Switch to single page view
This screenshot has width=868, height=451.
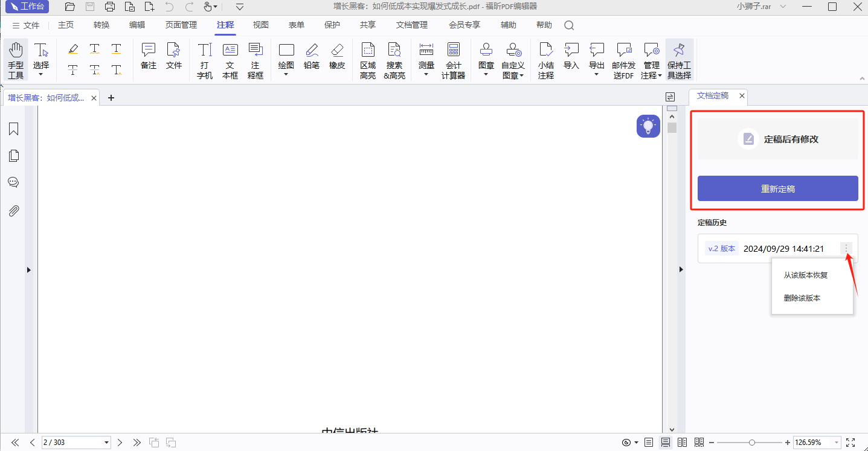[649, 443]
